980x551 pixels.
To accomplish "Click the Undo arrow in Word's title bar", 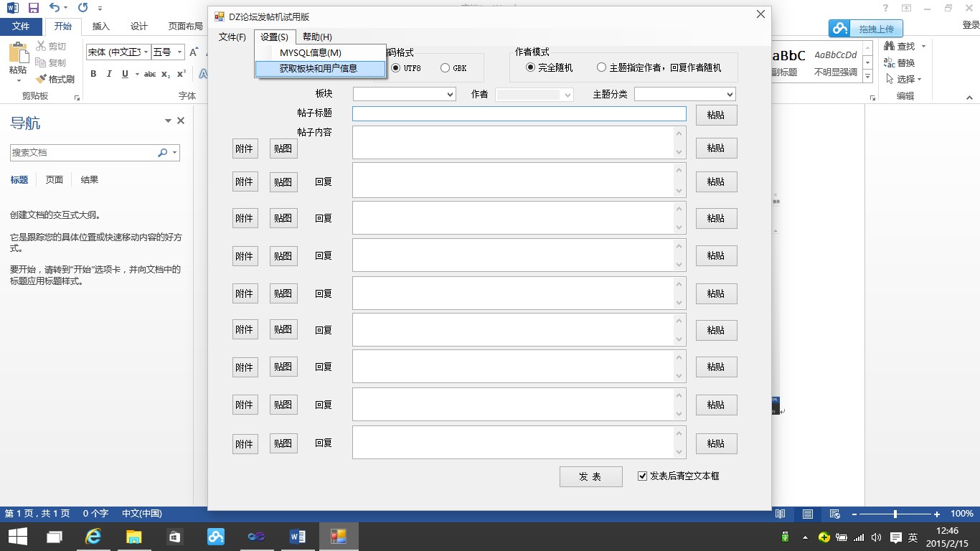I will click(55, 9).
